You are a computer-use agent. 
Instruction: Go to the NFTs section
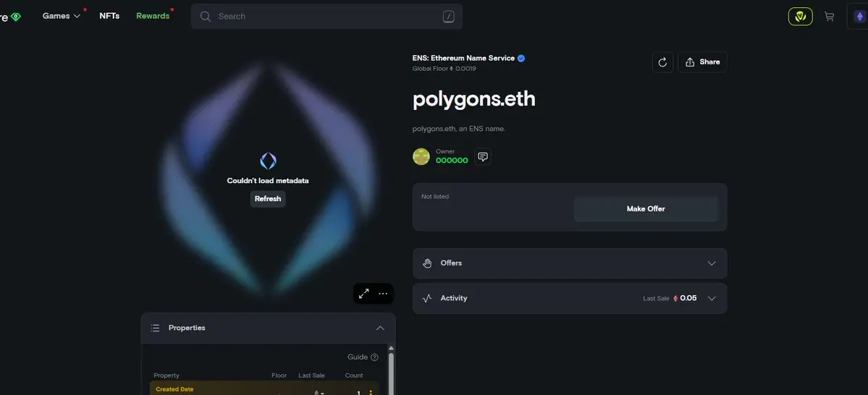tap(109, 16)
